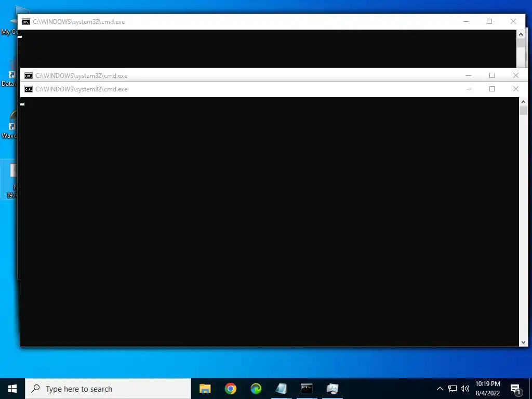Click the back cmd window's scroll-up arrow
Image resolution: width=532 pixels, height=399 pixels.
521,34
